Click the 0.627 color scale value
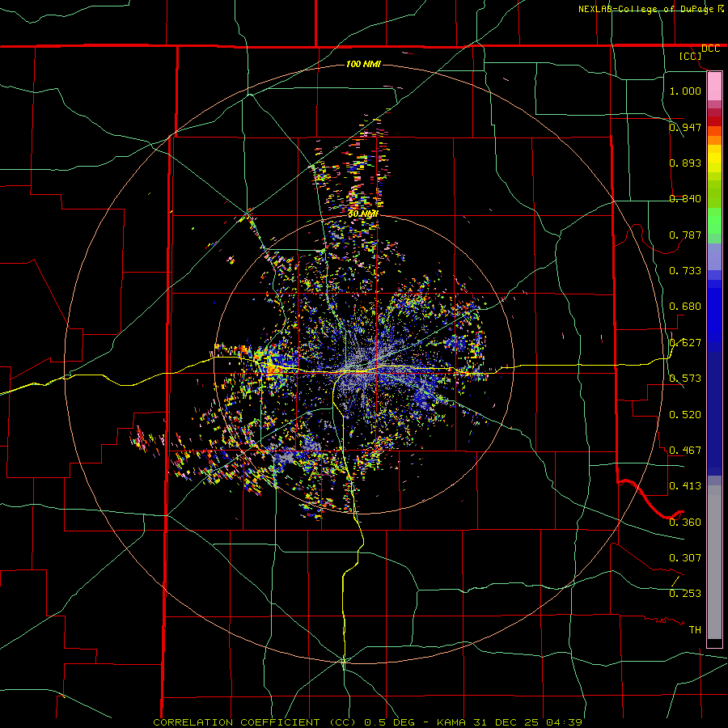 click(685, 343)
